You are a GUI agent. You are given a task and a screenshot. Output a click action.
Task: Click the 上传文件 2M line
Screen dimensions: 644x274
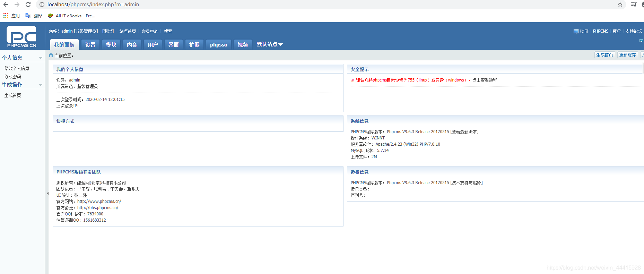click(x=364, y=157)
